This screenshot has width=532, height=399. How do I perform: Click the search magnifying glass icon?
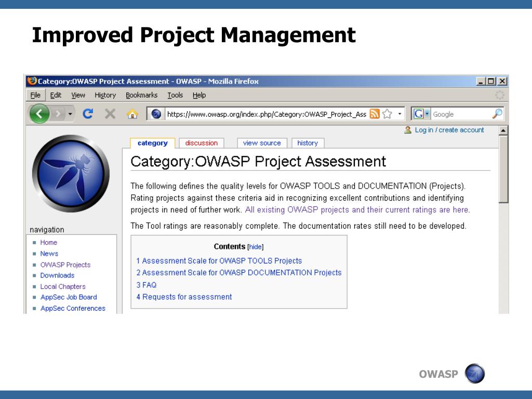click(x=497, y=114)
